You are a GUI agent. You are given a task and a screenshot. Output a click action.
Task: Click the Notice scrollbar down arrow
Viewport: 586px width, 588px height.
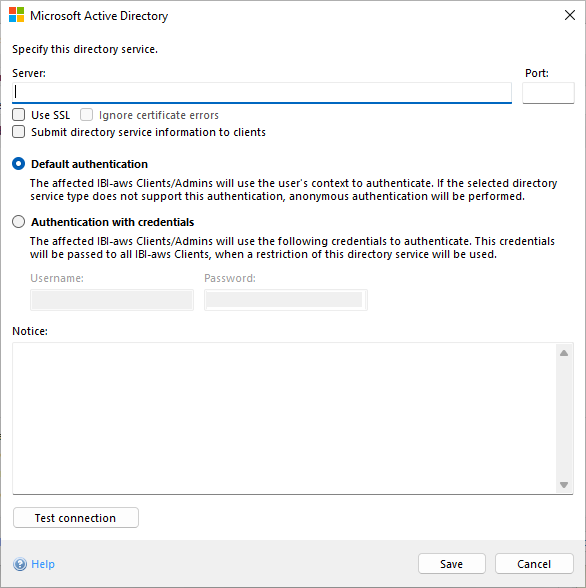pos(564,484)
